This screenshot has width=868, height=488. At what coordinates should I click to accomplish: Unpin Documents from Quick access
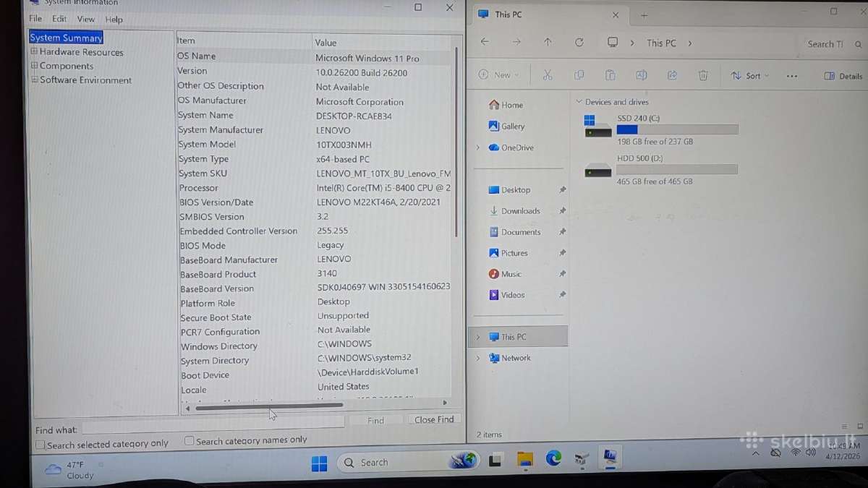pos(562,232)
